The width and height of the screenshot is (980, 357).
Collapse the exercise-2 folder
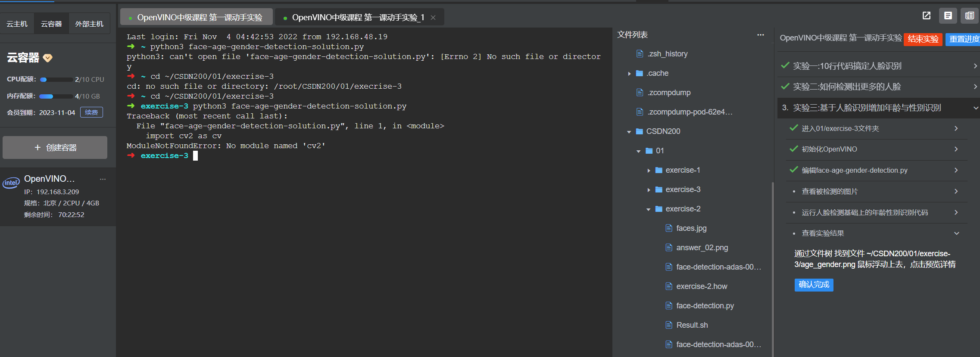click(648, 209)
